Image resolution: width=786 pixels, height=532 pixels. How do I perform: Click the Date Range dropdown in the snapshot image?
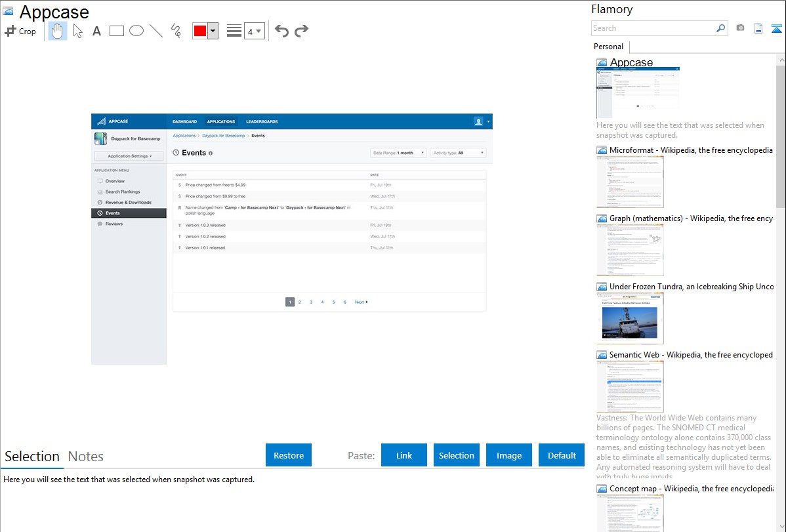[398, 153]
